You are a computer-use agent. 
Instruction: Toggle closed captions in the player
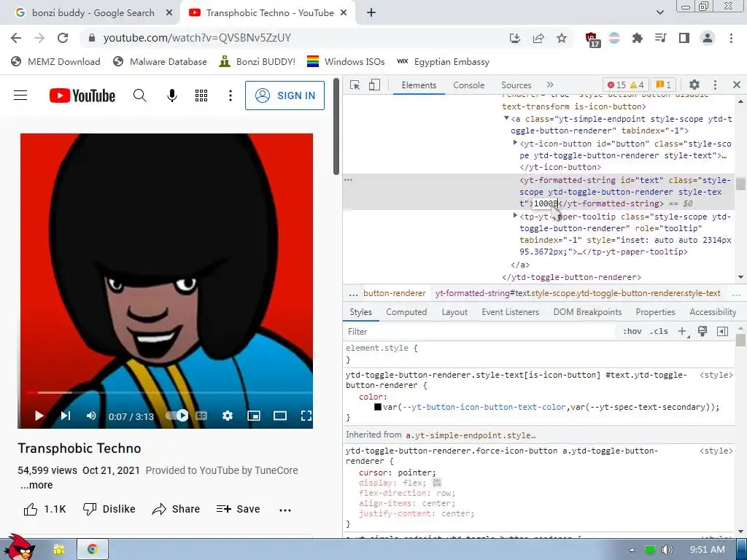[201, 416]
